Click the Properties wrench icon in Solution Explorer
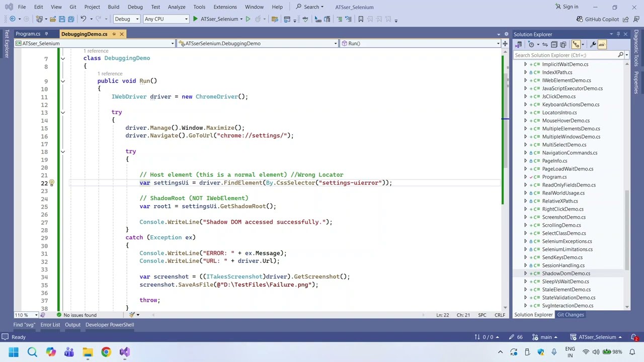This screenshot has width=644, height=362. pos(593,45)
